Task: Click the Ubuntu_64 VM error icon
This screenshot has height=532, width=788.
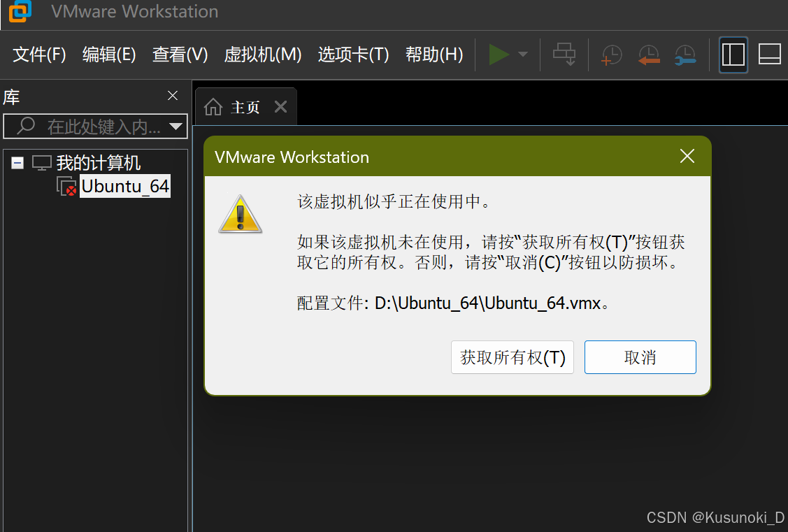Action: [x=66, y=187]
